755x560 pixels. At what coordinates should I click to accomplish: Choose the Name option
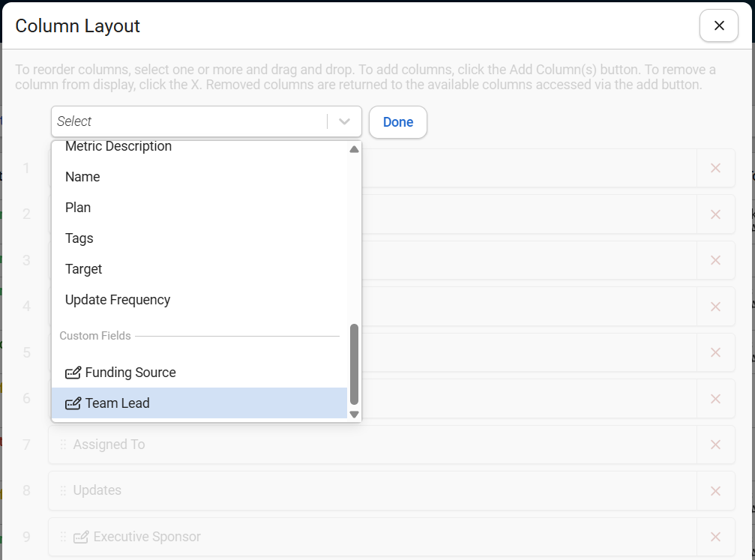pos(199,177)
